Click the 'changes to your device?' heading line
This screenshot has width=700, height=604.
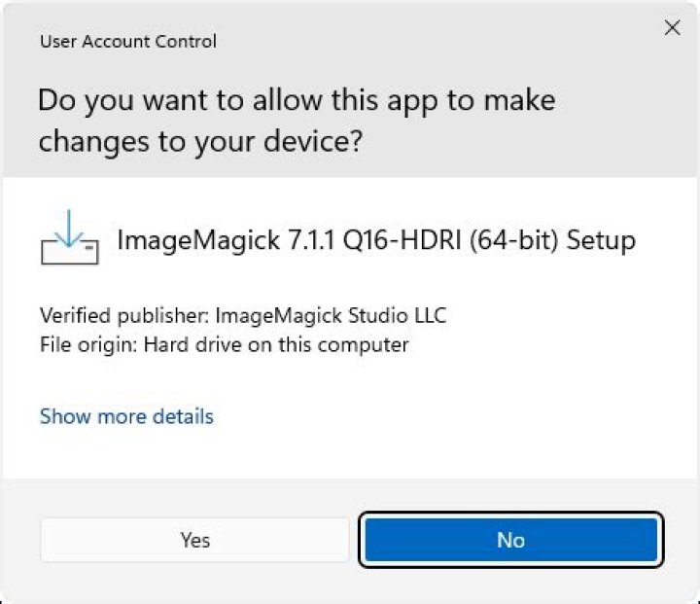pyautogui.click(x=200, y=142)
